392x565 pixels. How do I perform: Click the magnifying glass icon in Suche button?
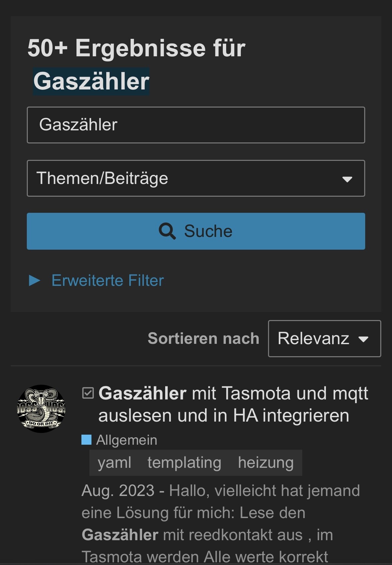click(x=167, y=231)
